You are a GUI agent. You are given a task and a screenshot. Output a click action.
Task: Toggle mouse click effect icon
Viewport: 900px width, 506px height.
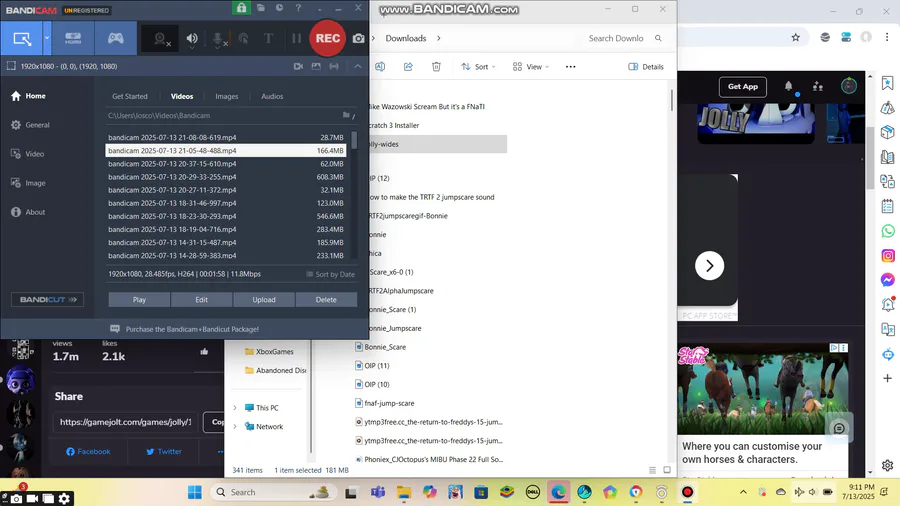click(x=243, y=39)
